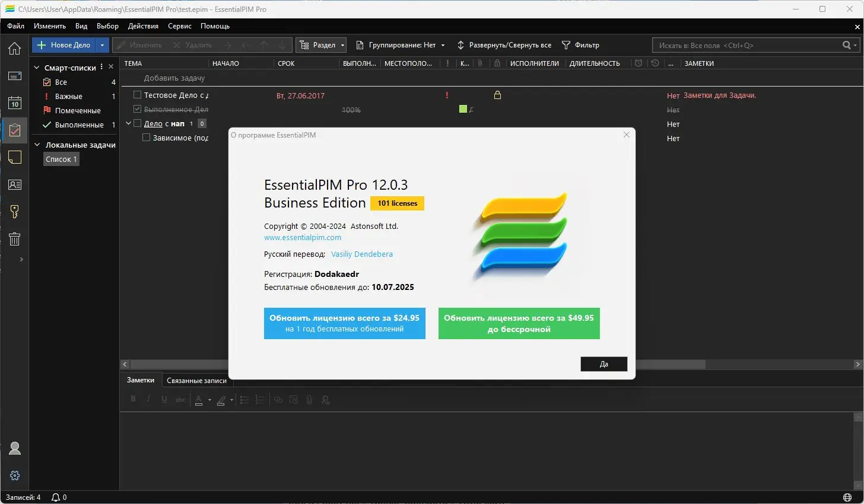Screen dimensions: 864x504
Task: Click the bulleted list icon
Action: pos(244,400)
